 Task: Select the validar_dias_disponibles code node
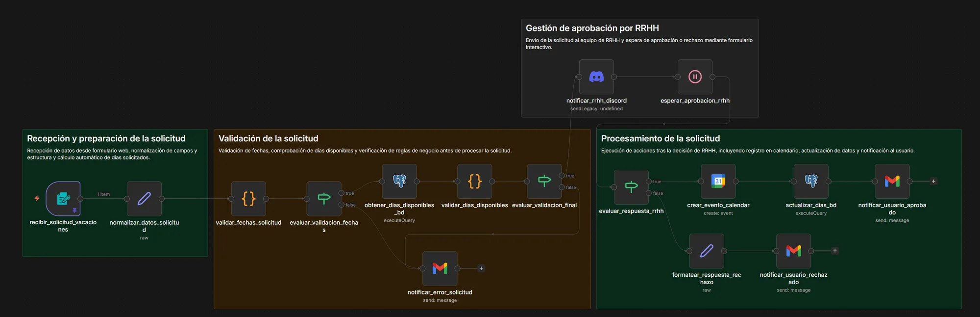point(475,181)
